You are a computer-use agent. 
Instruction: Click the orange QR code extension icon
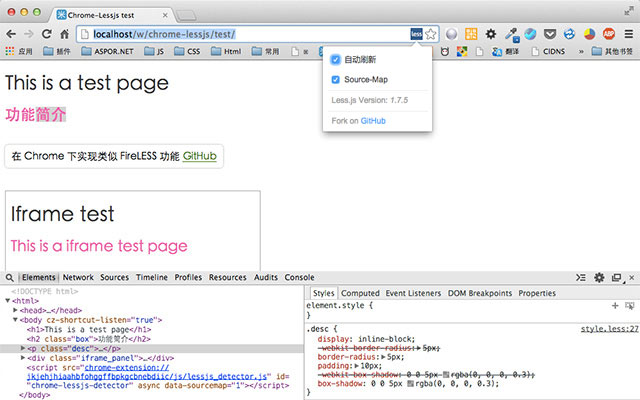(471, 34)
